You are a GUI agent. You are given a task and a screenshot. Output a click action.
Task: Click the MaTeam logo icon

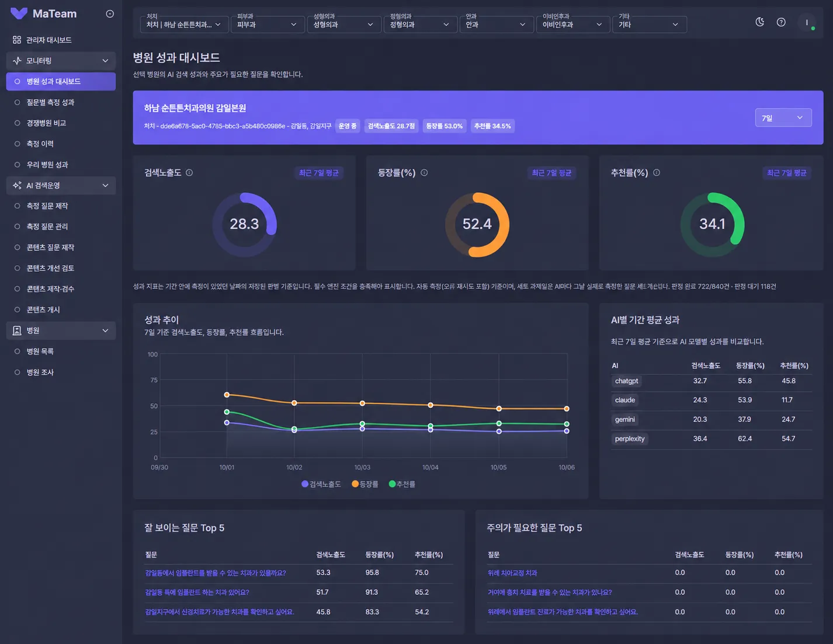click(19, 13)
